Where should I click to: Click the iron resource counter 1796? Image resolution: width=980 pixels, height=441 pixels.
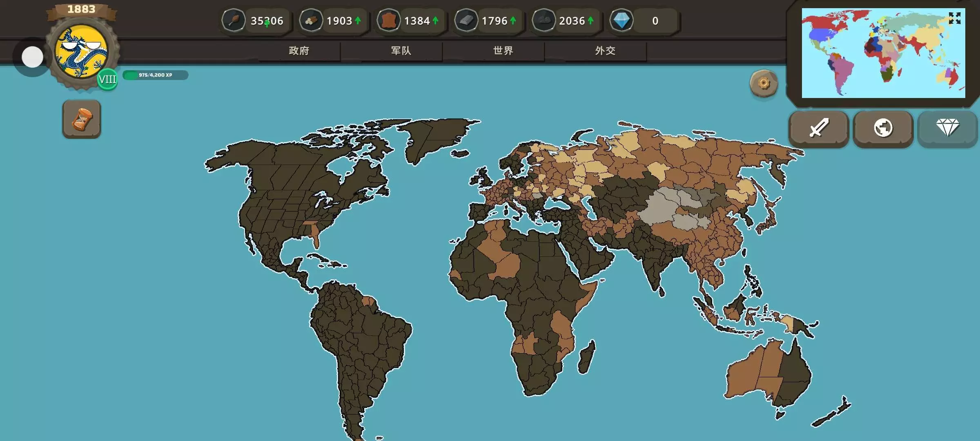coord(494,21)
